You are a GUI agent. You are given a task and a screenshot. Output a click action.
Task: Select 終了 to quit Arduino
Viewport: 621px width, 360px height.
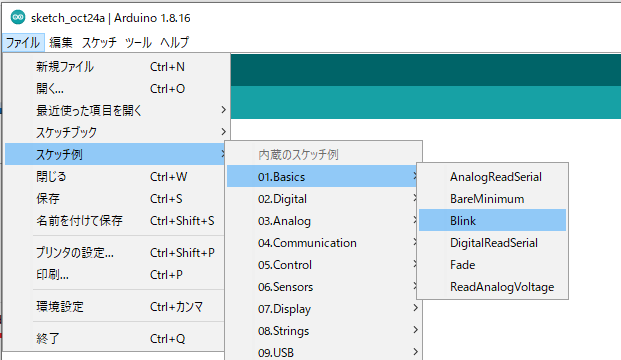tap(115, 339)
